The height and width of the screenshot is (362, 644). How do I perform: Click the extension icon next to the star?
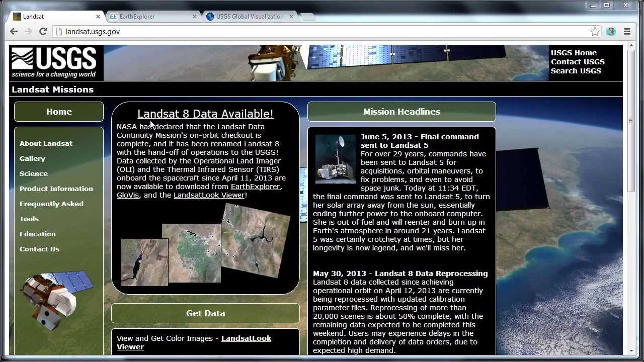pos(611,31)
